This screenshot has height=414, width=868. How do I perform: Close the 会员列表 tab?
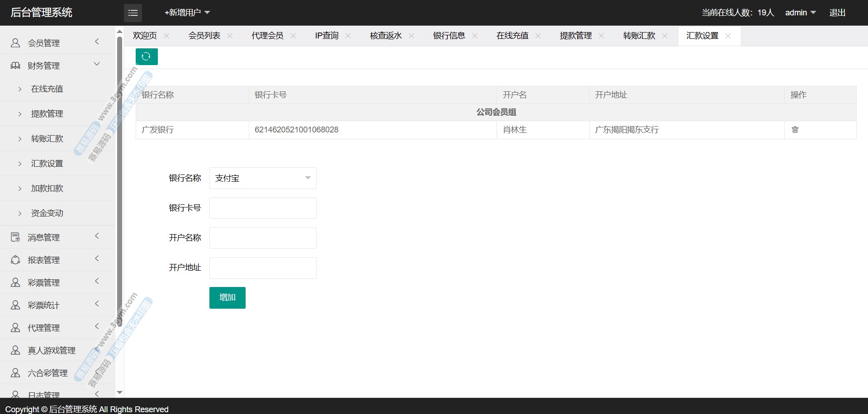(x=230, y=36)
